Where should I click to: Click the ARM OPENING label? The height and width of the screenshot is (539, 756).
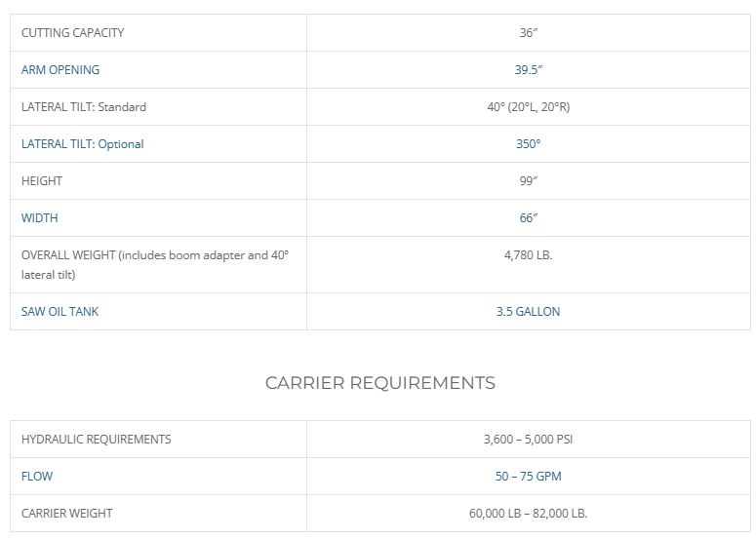(x=60, y=70)
